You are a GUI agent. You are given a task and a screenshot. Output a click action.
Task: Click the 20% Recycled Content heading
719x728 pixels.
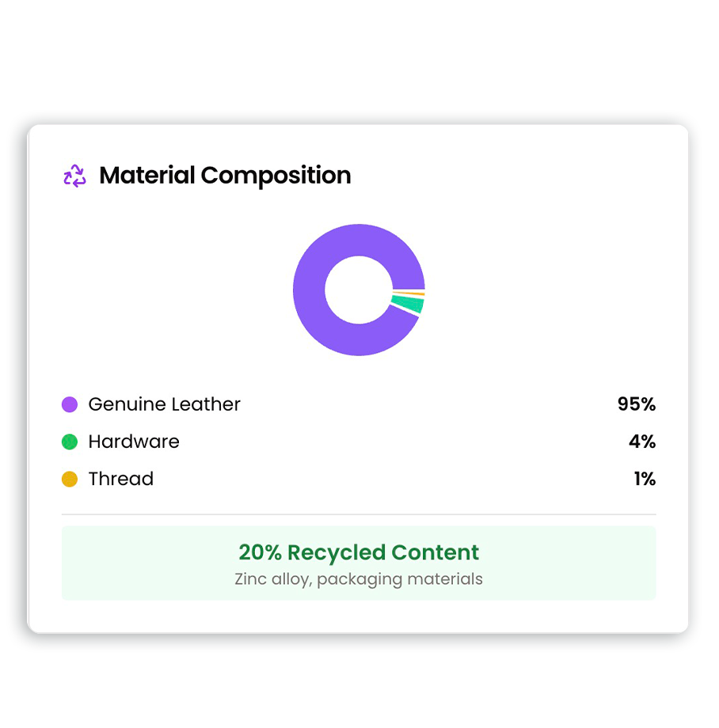pos(359,552)
